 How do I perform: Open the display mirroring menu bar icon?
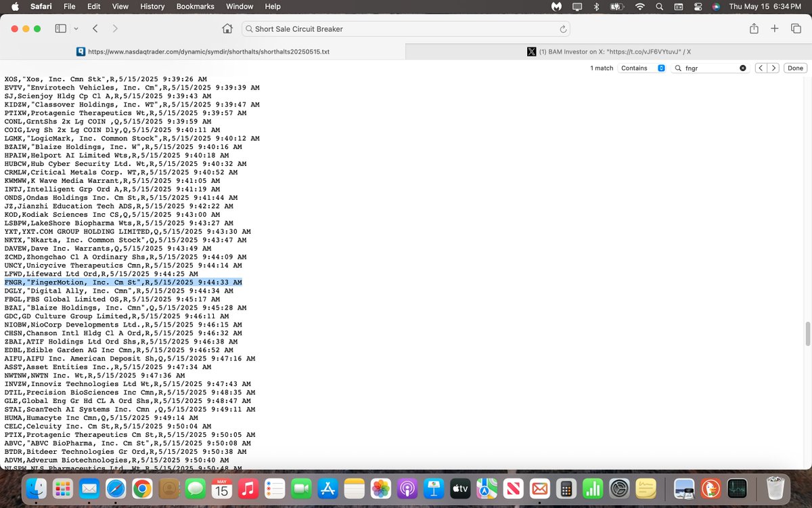pyautogui.click(x=577, y=6)
